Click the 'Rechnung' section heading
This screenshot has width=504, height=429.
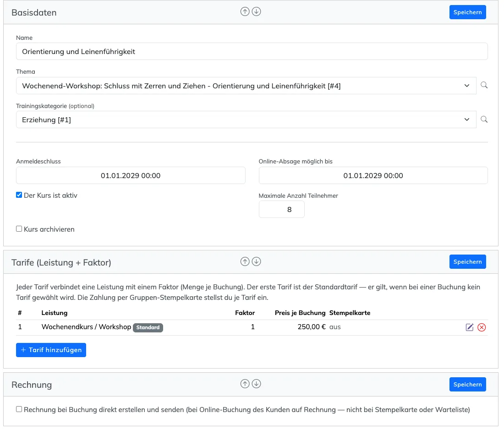[32, 385]
